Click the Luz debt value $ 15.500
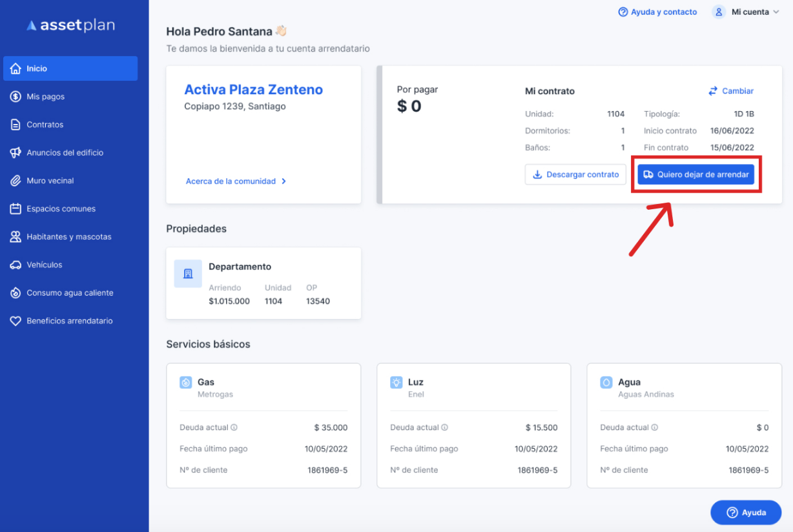 [x=542, y=427]
